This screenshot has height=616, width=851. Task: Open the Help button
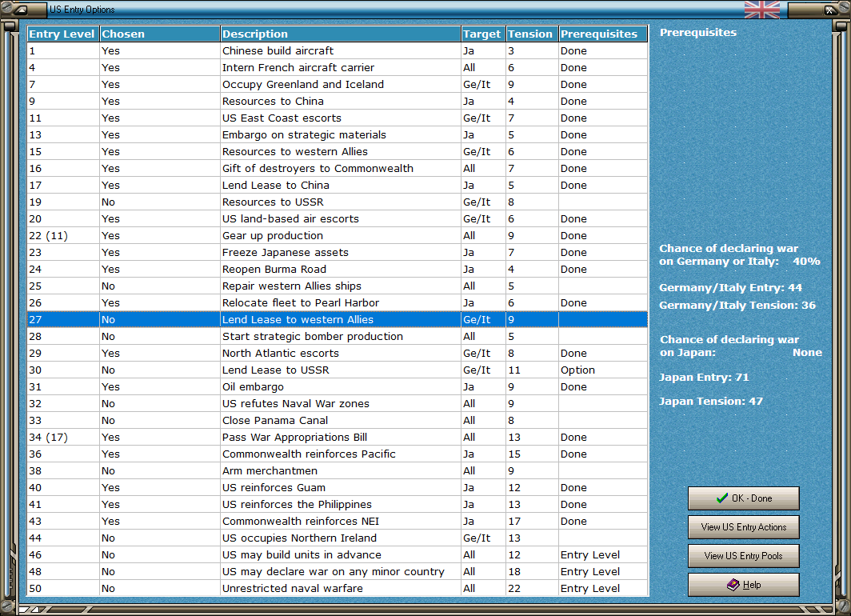744,585
